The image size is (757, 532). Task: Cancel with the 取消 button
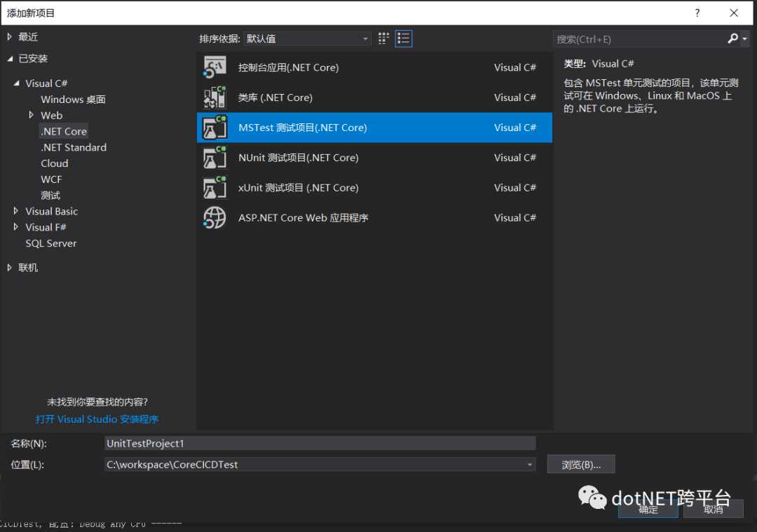(x=713, y=509)
